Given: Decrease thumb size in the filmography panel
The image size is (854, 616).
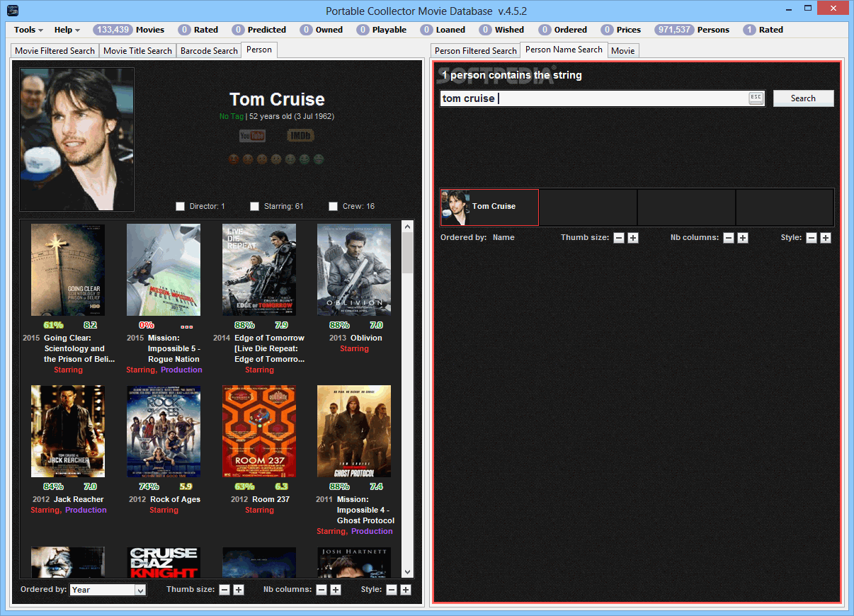Looking at the screenshot, I should tap(224, 590).
